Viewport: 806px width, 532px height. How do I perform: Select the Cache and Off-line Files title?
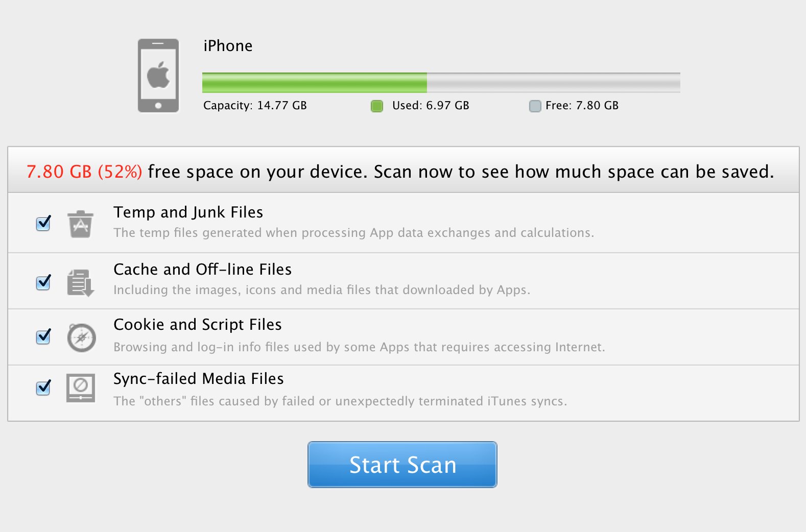click(202, 269)
